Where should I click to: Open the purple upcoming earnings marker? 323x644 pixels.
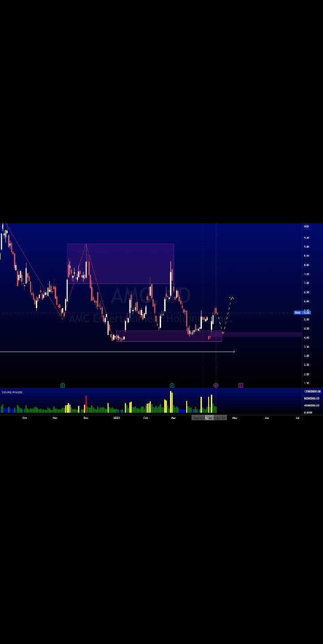240,385
